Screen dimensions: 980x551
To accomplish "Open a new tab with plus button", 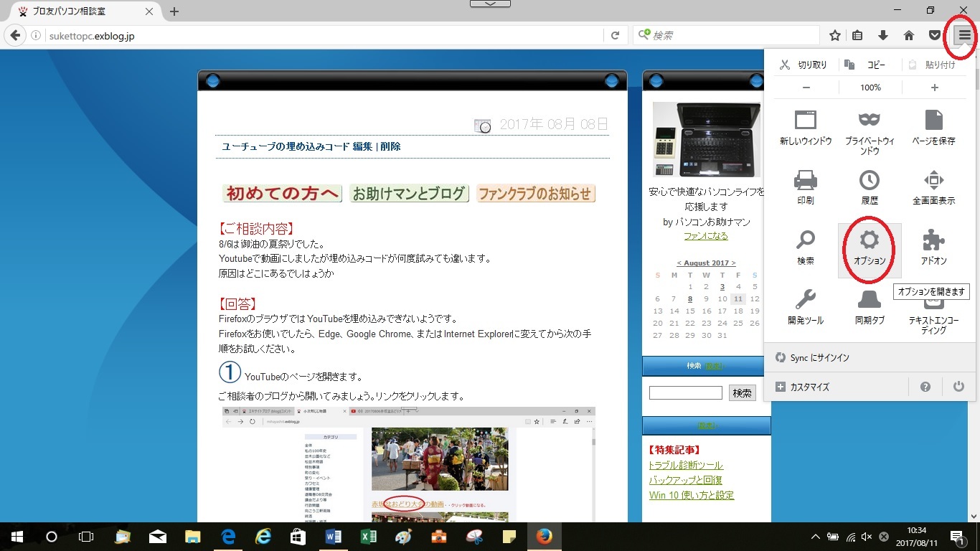I will [174, 11].
